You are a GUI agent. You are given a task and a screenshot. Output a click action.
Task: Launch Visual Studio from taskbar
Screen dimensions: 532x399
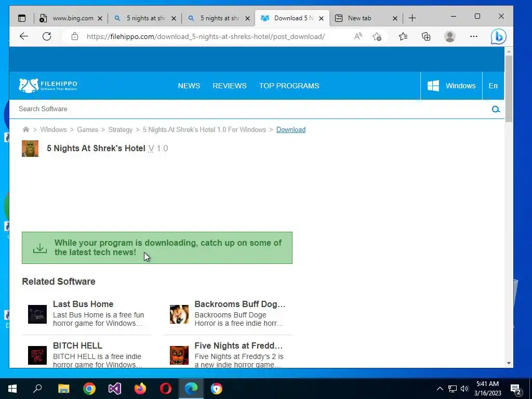tap(115, 389)
